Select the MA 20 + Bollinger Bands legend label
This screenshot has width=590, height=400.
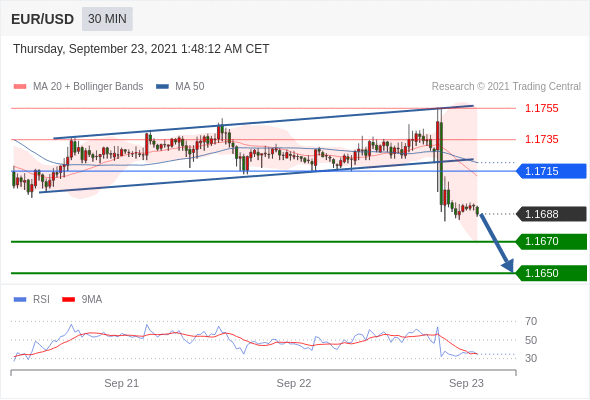tap(88, 87)
